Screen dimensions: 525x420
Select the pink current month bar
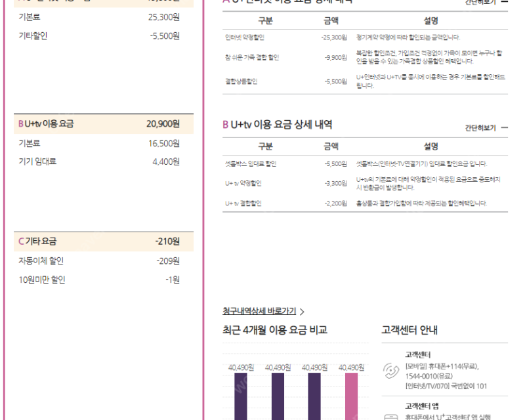(351, 396)
